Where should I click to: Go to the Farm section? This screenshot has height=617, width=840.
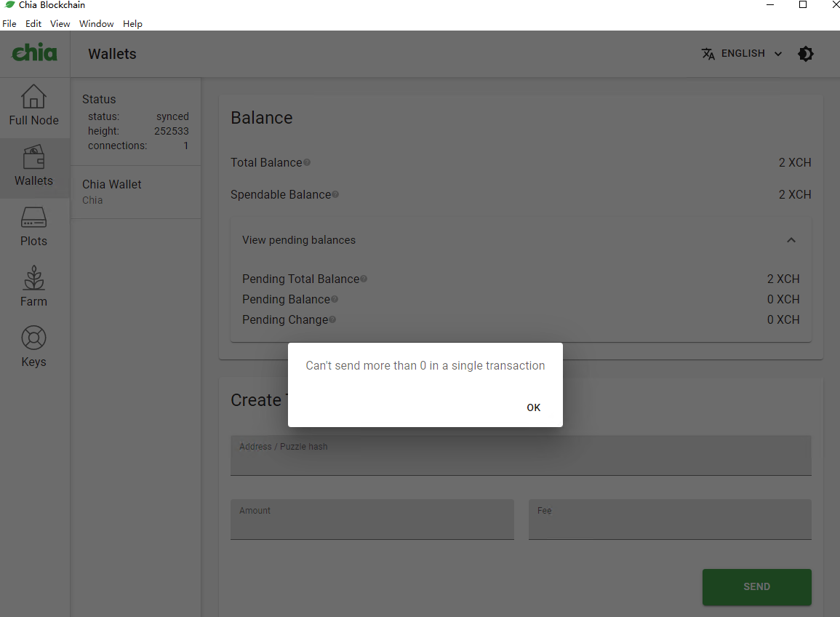click(33, 287)
